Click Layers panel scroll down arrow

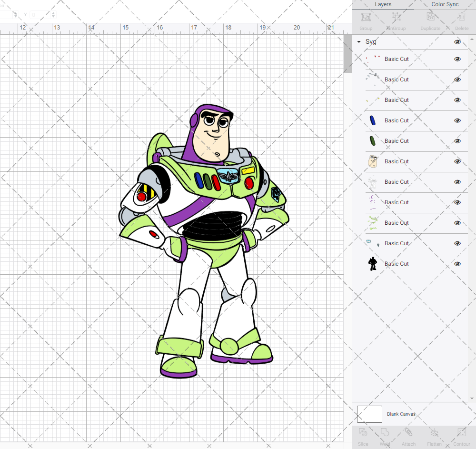coord(472,399)
